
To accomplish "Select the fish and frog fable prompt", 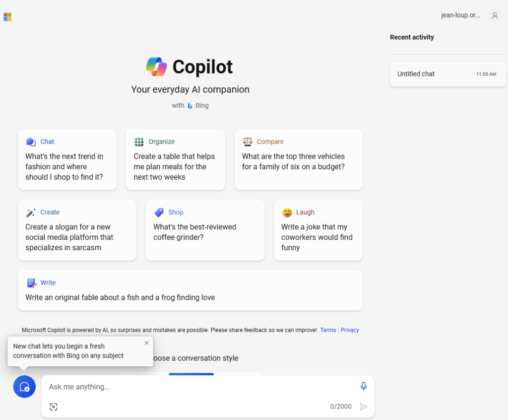I will pyautogui.click(x=190, y=290).
